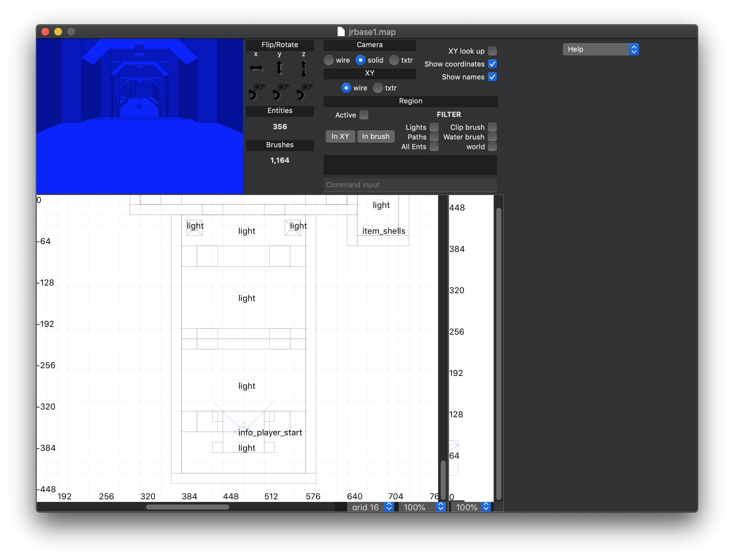This screenshot has width=734, height=560.
Task: Switch XY view to txtr mode
Action: click(378, 88)
